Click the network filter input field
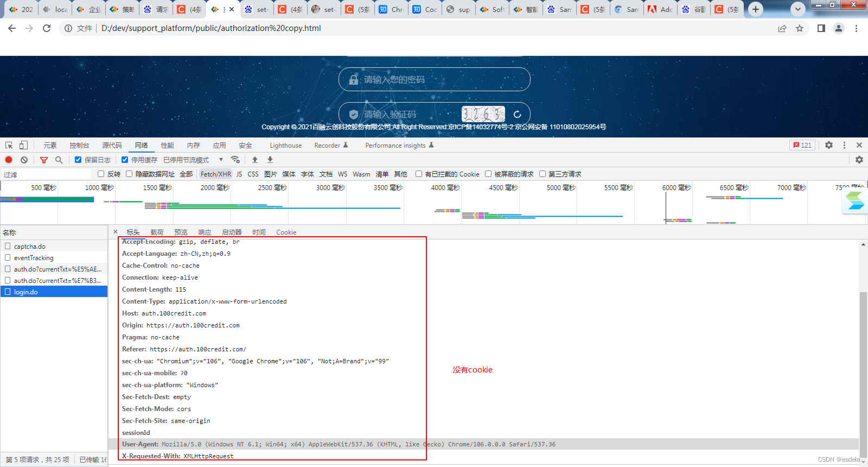Image resolution: width=868 pixels, height=467 pixels. pyautogui.click(x=46, y=174)
